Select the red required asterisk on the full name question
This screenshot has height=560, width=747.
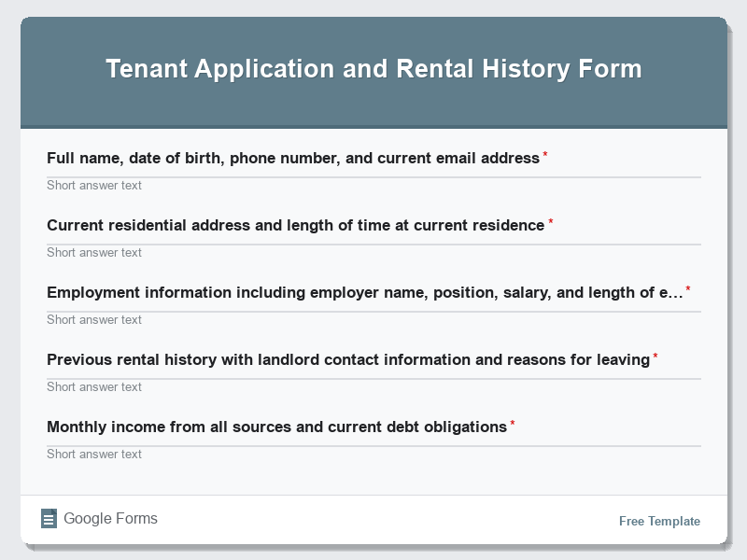544,153
